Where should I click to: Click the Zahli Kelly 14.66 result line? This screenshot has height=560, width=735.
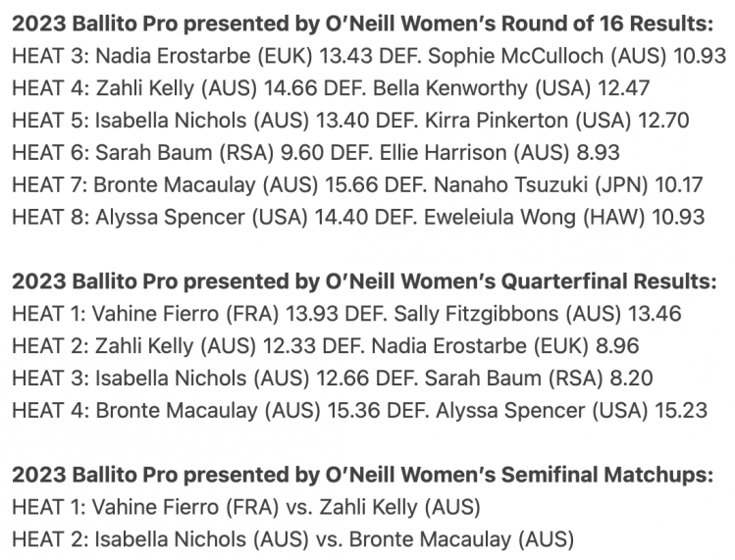coord(331,88)
